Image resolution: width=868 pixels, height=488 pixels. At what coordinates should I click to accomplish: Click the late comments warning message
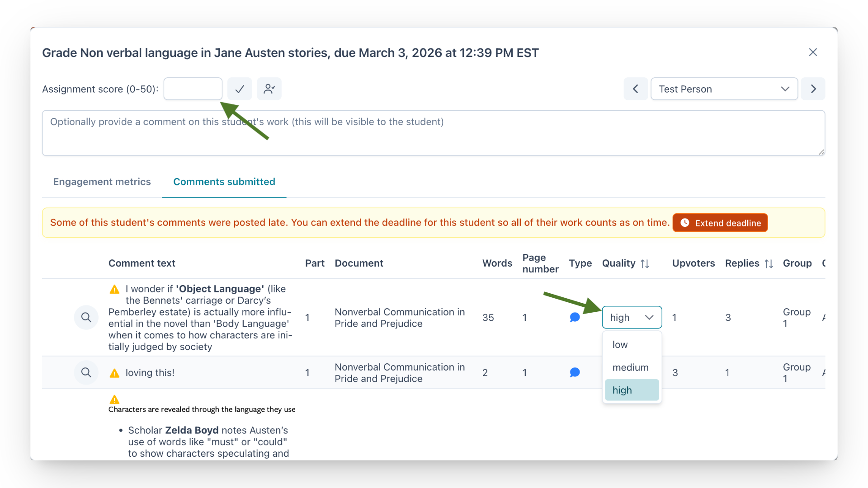tap(360, 223)
